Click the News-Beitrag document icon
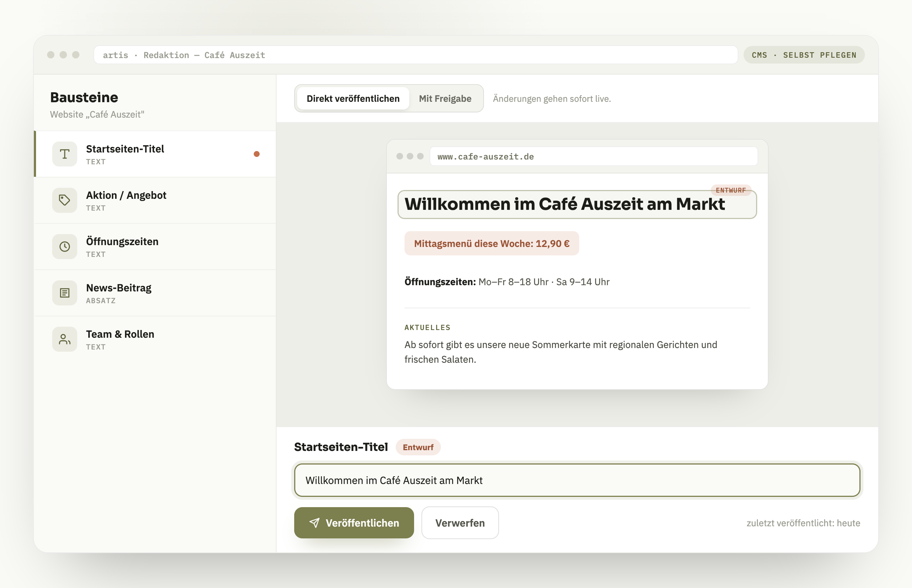The image size is (912, 588). coord(65,293)
